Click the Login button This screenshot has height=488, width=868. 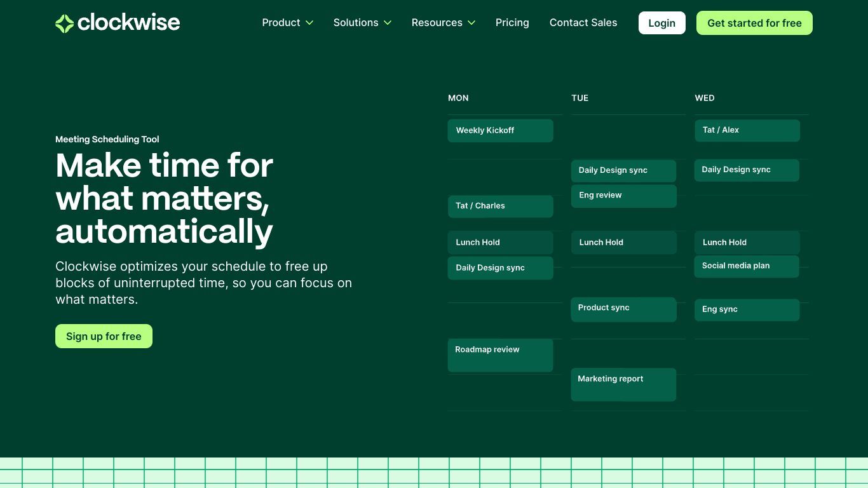[x=661, y=23]
